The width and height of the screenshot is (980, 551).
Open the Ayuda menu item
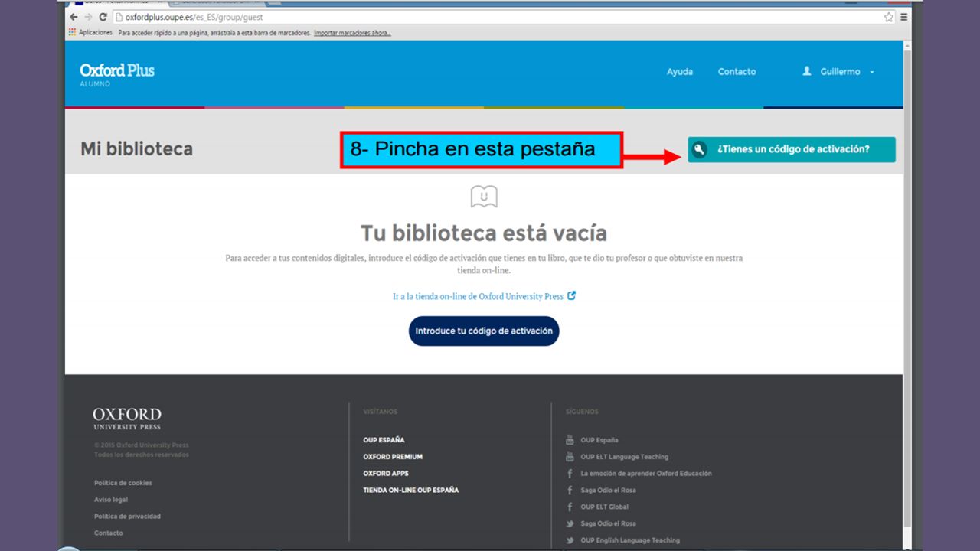point(680,72)
